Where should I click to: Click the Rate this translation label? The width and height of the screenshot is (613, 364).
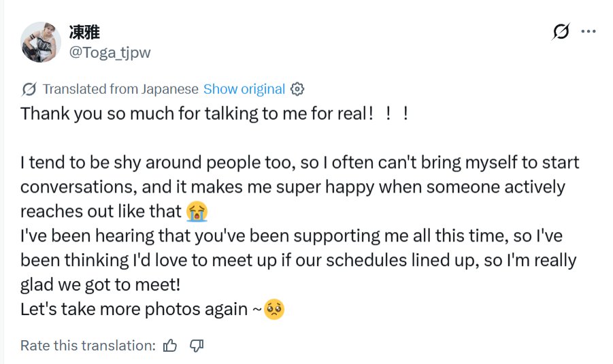tap(88, 346)
